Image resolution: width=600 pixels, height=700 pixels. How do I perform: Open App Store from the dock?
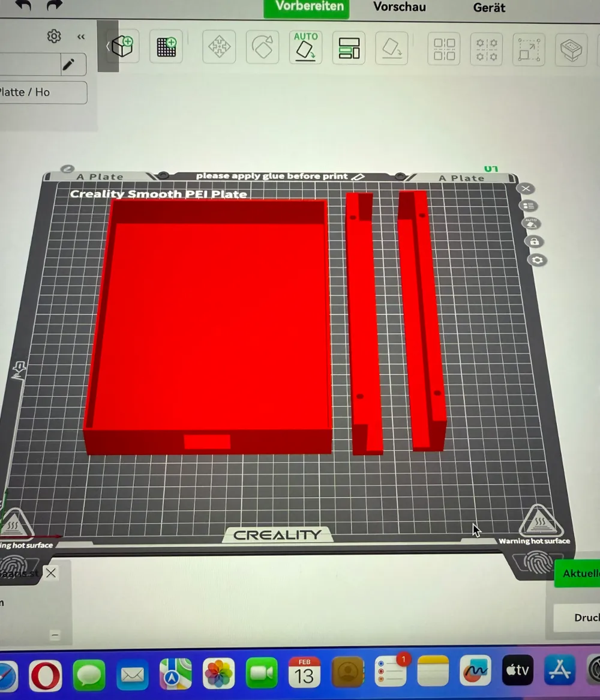click(559, 669)
